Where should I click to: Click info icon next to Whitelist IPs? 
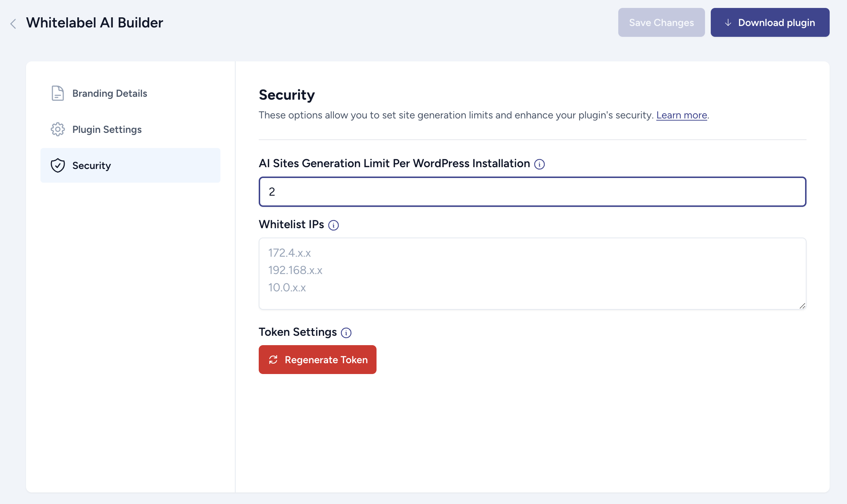pyautogui.click(x=333, y=225)
